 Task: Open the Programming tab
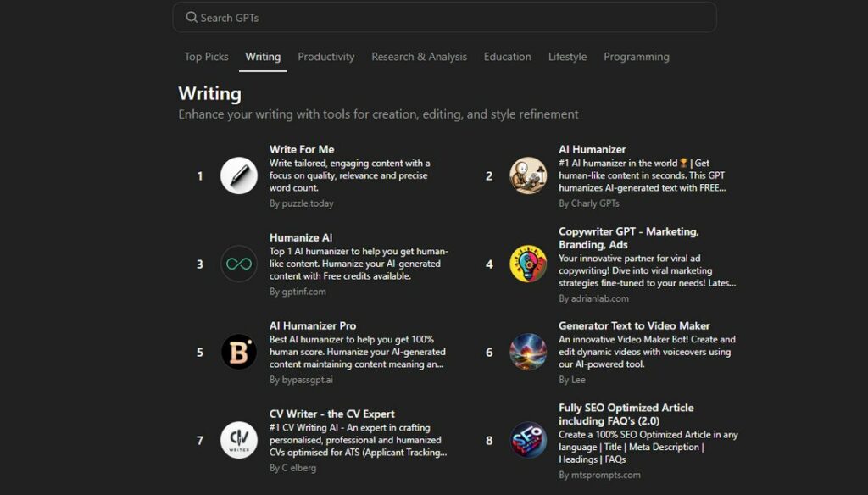637,57
